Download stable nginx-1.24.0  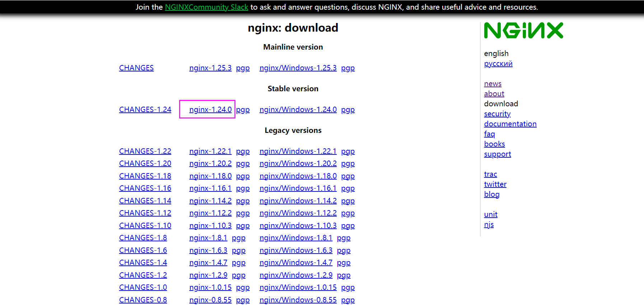point(210,110)
